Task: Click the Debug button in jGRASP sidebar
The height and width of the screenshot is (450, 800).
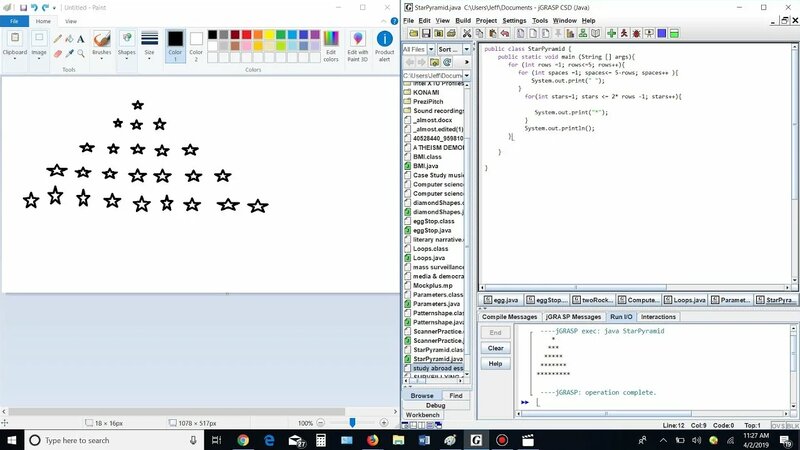Action: pos(436,405)
